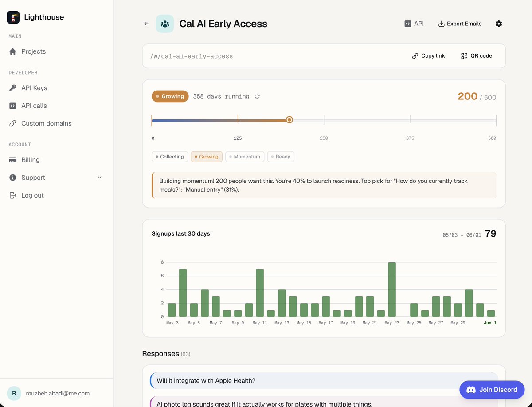Click the link icon beside Custom domains

[x=13, y=123]
